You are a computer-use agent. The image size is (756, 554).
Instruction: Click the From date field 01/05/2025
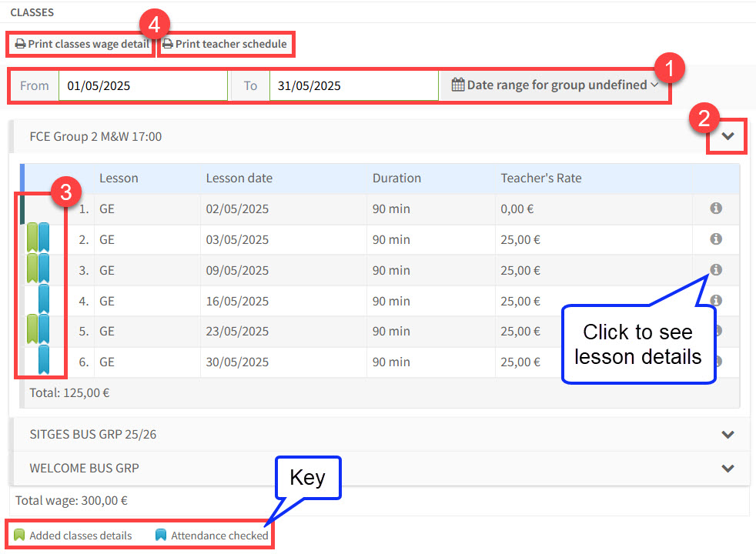(142, 85)
